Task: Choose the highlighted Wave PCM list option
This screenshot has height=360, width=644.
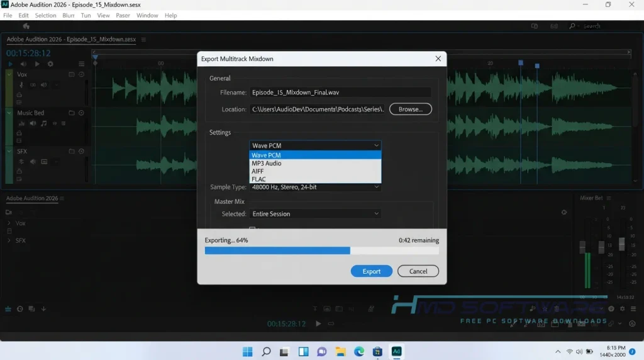Action: pos(315,155)
